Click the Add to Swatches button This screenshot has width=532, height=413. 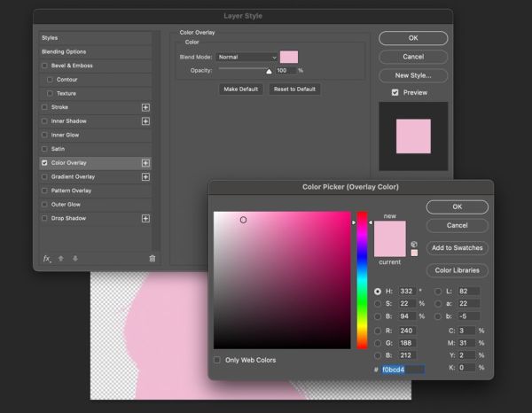click(x=457, y=248)
